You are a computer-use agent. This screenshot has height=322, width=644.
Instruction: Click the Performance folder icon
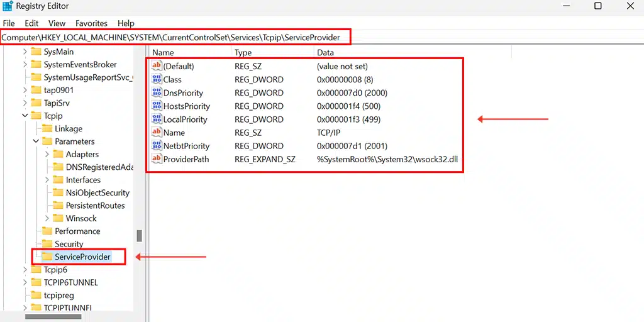(x=47, y=231)
